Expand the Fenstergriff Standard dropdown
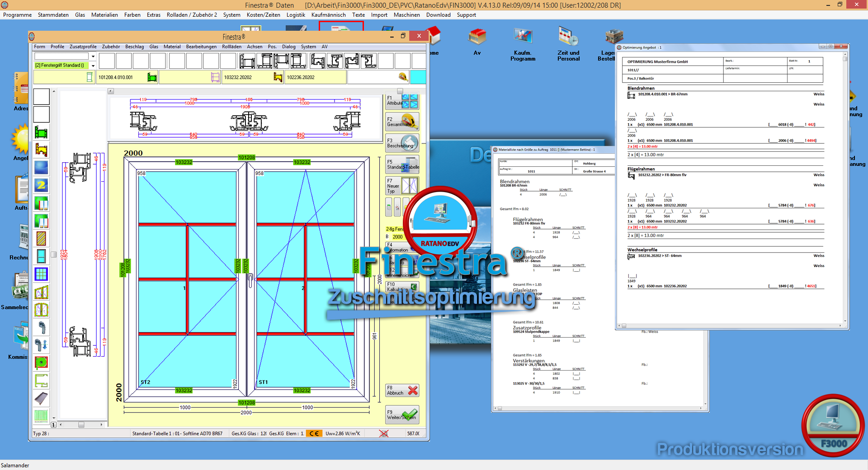868x470 pixels. (x=93, y=66)
